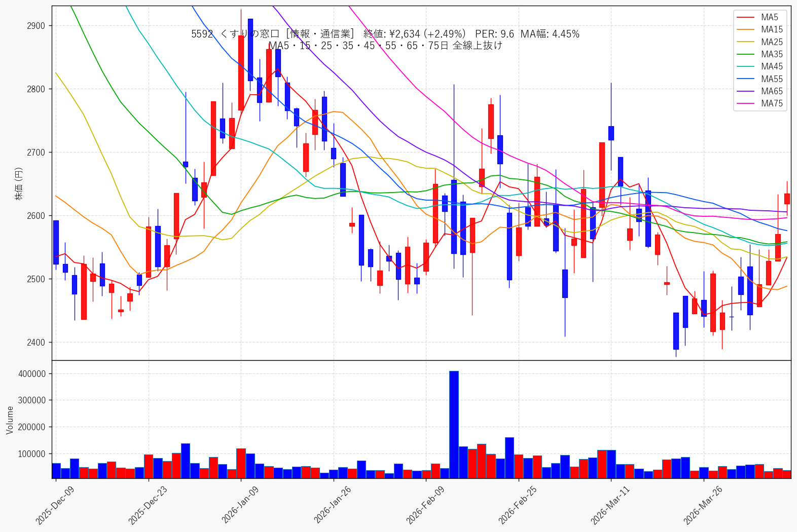The image size is (797, 532).
Task: Select the MA45 legend label
Action: pos(772,66)
